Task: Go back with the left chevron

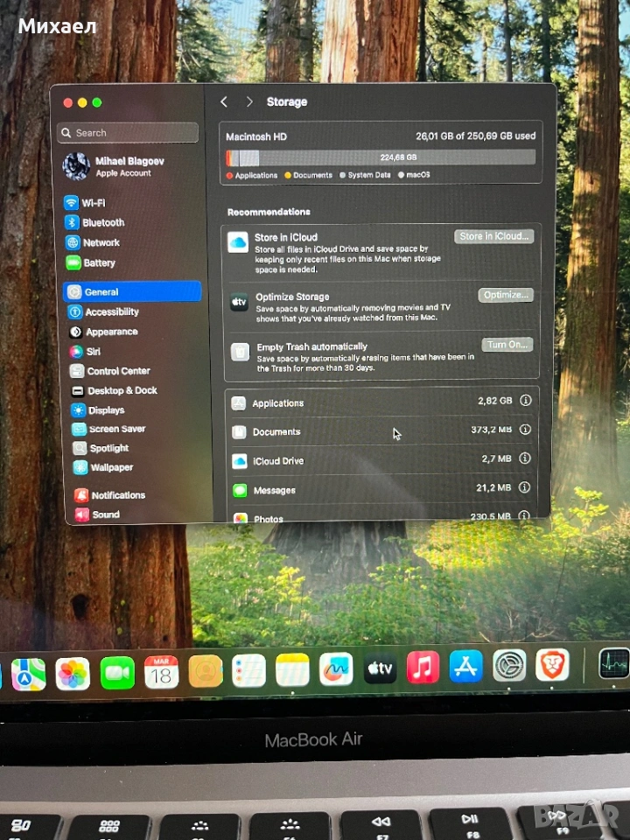Action: (224, 101)
